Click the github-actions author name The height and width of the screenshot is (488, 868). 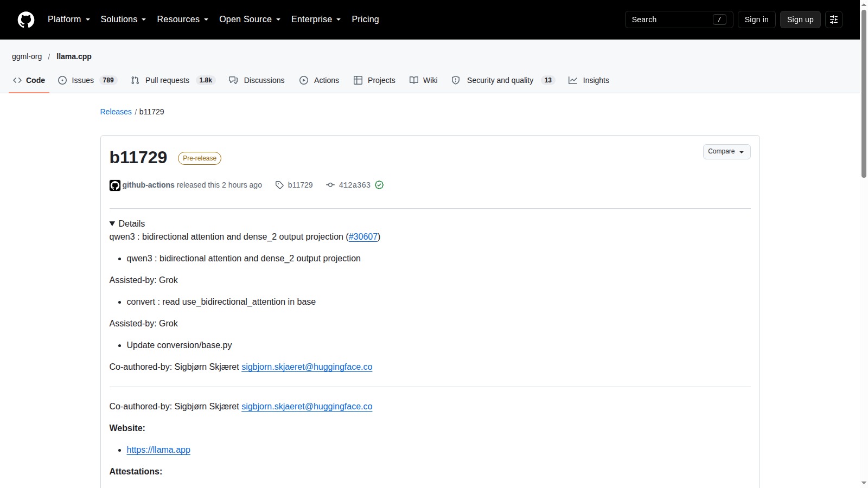[x=149, y=185]
